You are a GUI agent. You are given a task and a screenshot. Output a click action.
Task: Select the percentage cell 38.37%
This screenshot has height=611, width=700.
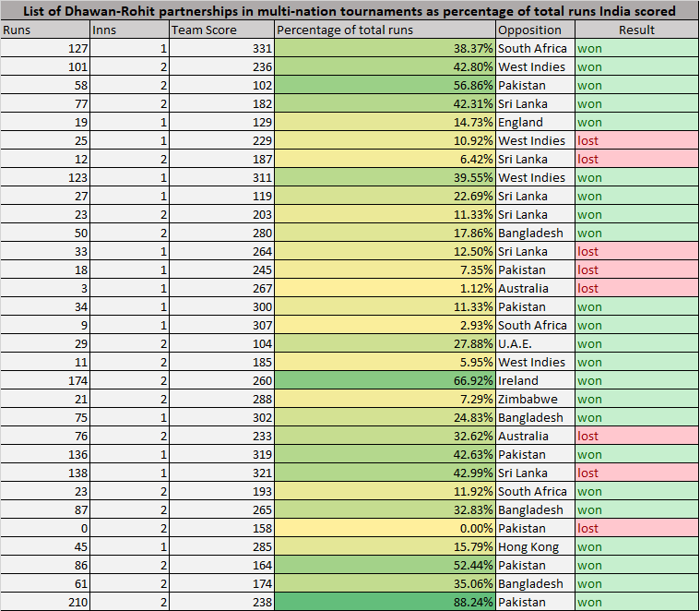click(385, 48)
